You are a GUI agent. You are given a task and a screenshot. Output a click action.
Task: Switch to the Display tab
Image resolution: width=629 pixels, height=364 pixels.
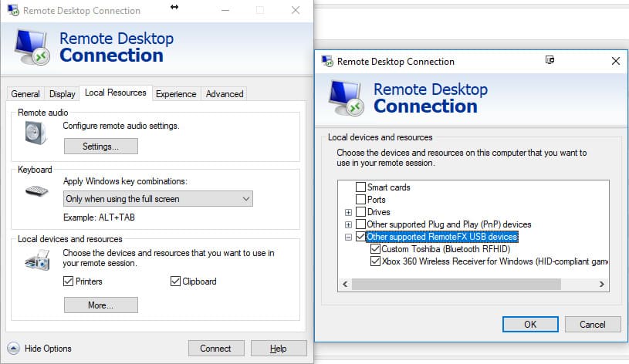coord(63,94)
